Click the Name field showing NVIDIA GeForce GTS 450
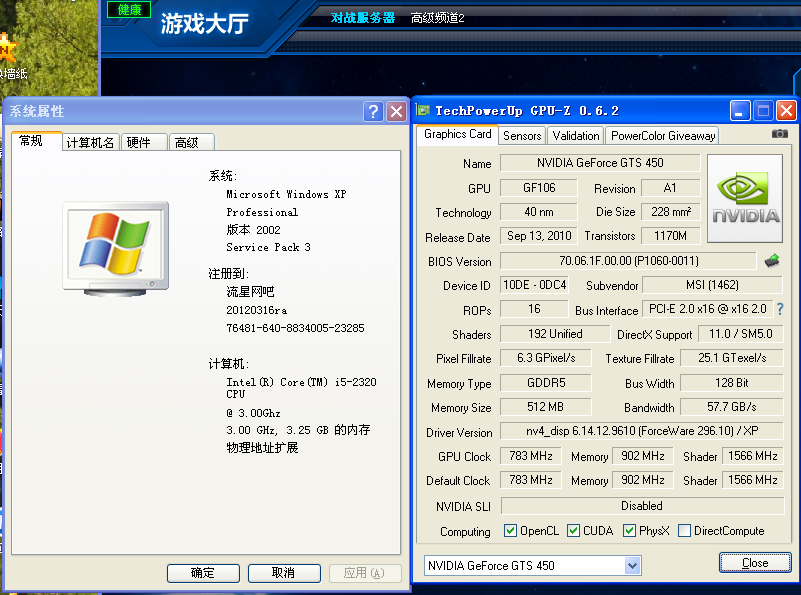This screenshot has height=595, width=801. [x=600, y=163]
